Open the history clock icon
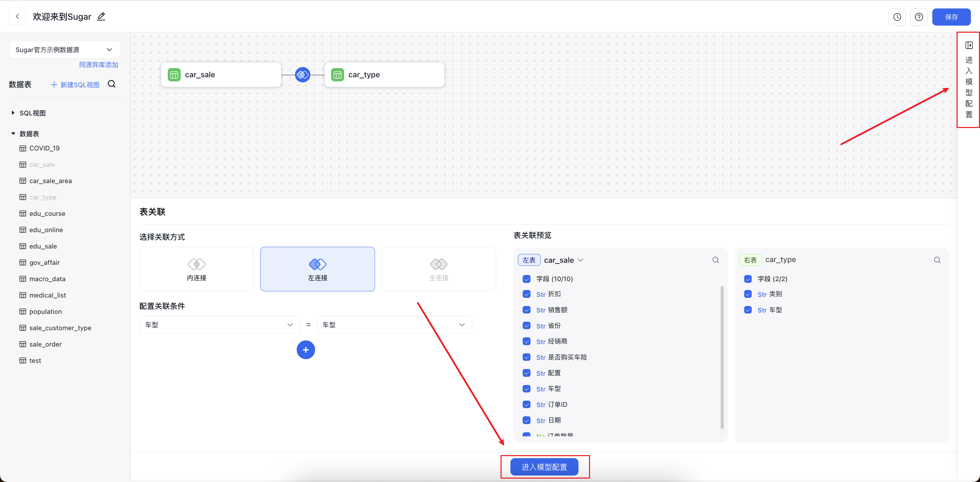This screenshot has width=980, height=482. click(897, 17)
